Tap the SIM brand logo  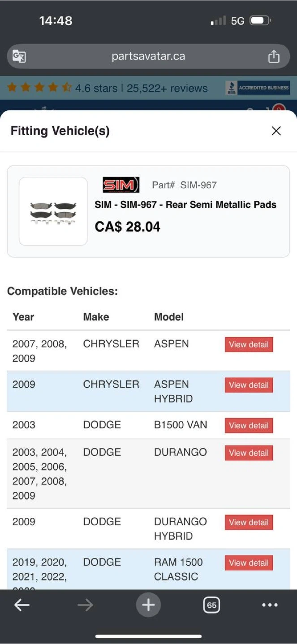point(121,185)
